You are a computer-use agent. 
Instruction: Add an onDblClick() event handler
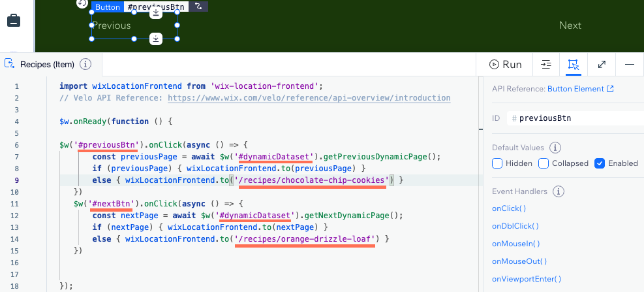(515, 226)
